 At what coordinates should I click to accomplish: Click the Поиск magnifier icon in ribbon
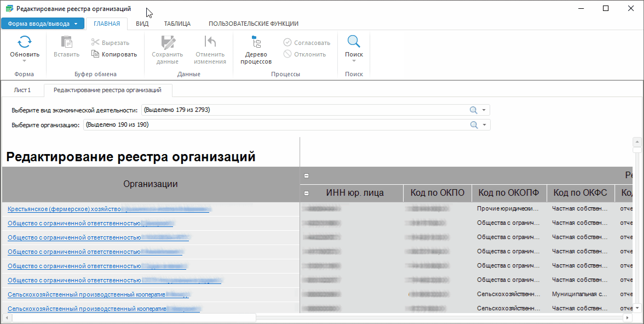click(354, 42)
